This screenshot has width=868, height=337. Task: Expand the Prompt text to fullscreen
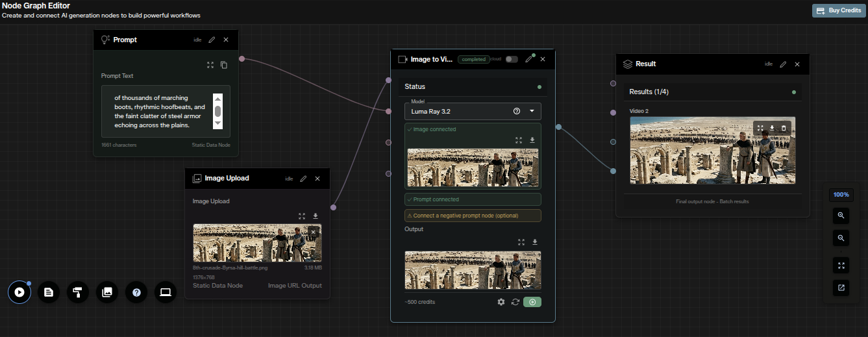tap(210, 65)
